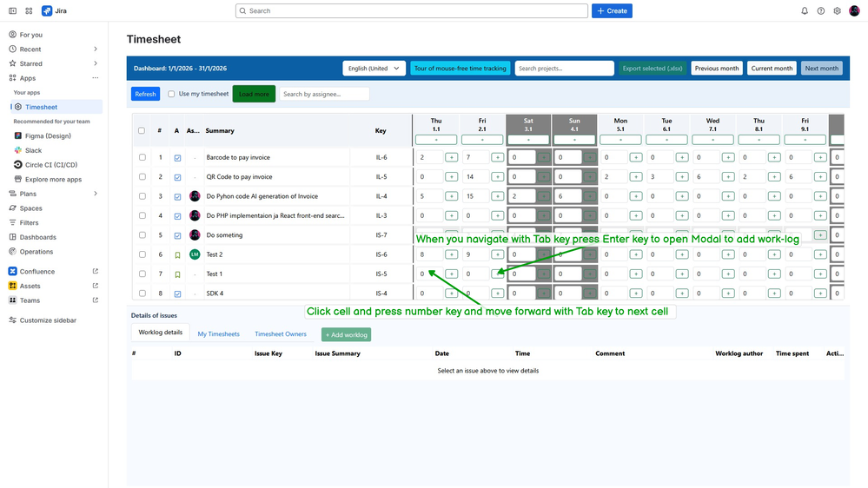Enable the Use my timesheet checkbox
868x488 pixels.
pos(171,94)
